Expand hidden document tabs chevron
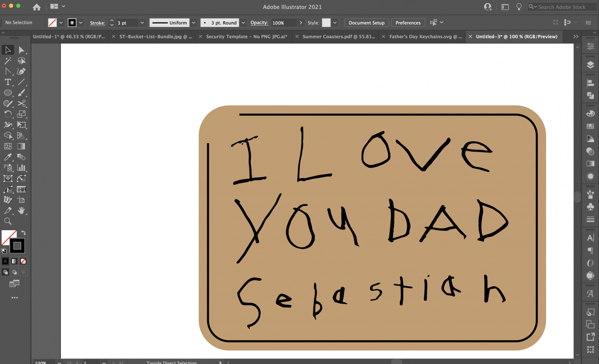Screen dimensions: 599x364 (x=576, y=36)
